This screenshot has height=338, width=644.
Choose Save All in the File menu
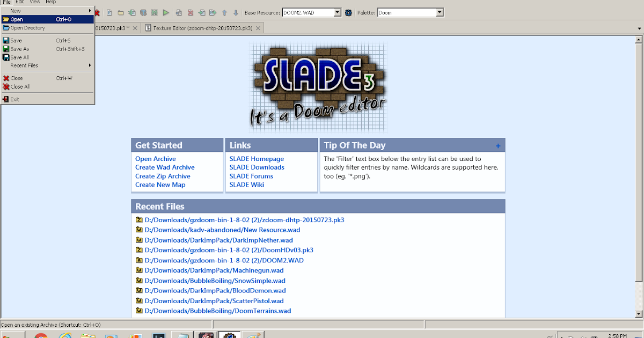[x=48, y=57]
